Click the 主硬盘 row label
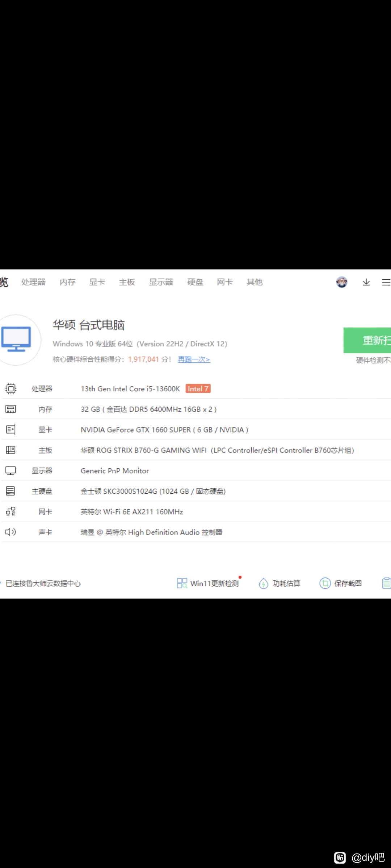This screenshot has width=391, height=868. tap(42, 491)
